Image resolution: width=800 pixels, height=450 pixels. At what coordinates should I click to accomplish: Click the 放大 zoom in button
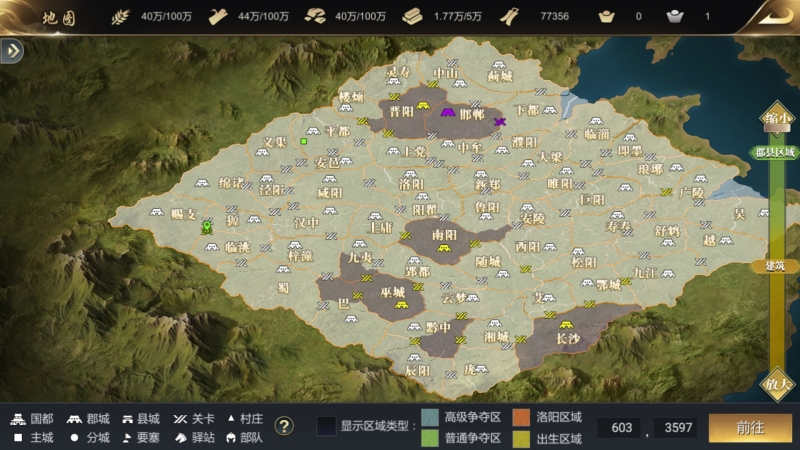[777, 384]
